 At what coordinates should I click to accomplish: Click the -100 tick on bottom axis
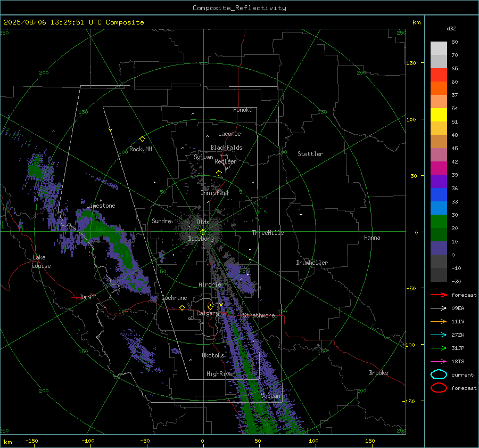tap(88, 441)
